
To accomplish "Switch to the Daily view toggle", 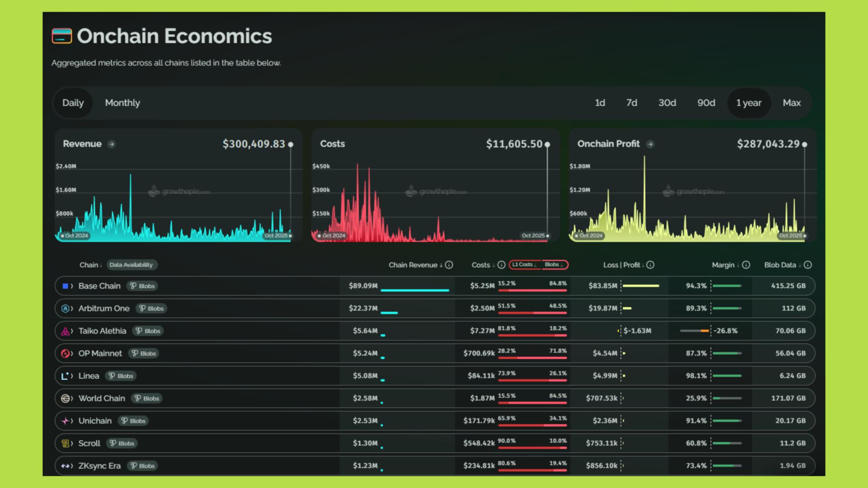I will coord(73,103).
